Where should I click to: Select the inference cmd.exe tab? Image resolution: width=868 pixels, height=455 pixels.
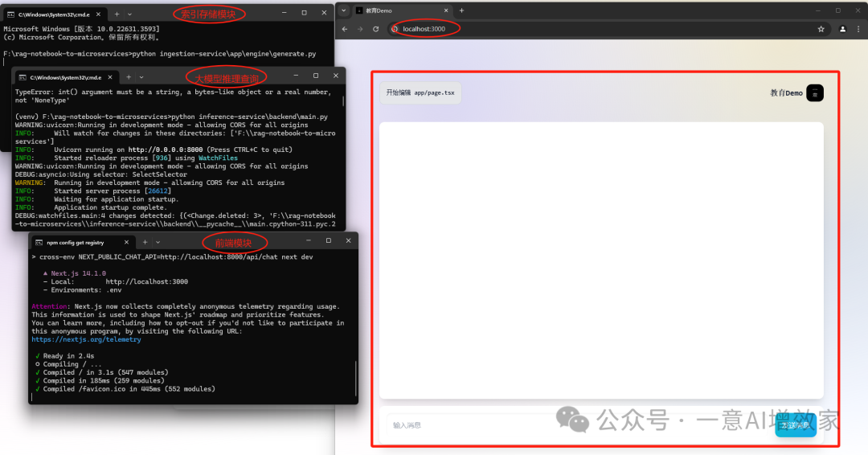point(66,77)
